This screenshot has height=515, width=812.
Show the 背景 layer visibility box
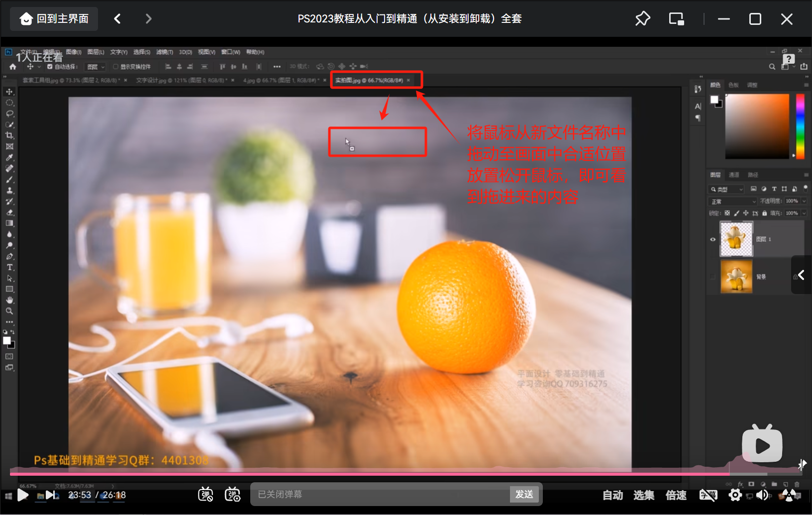(x=712, y=277)
